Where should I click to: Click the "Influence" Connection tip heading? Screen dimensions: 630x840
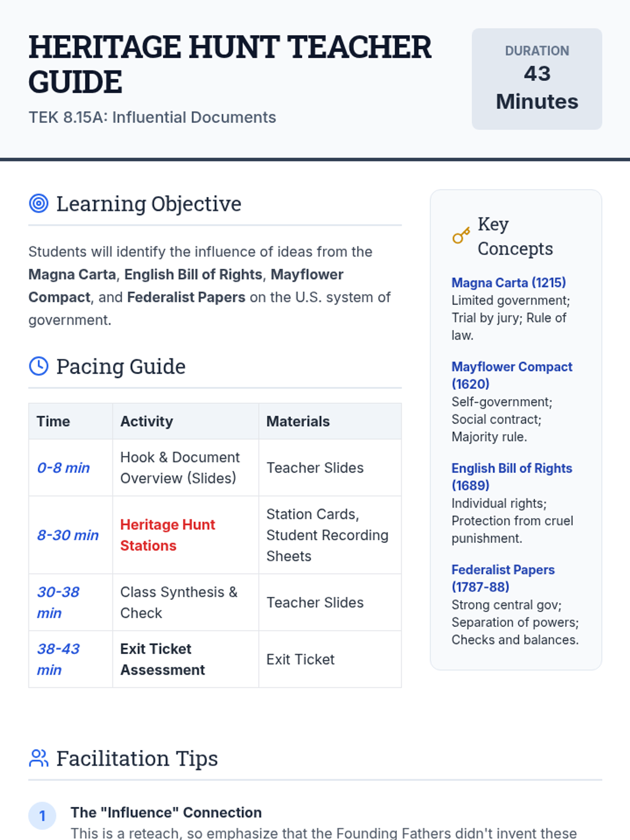(x=166, y=812)
